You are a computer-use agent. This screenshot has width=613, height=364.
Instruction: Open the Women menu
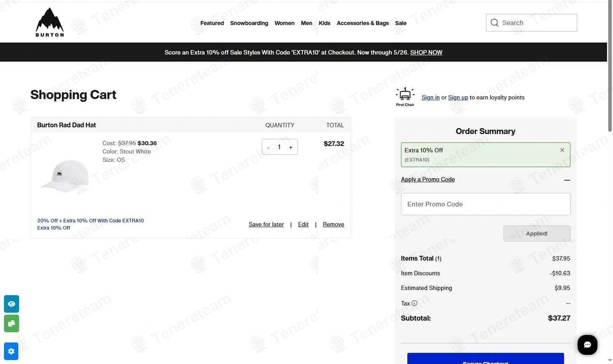click(284, 23)
